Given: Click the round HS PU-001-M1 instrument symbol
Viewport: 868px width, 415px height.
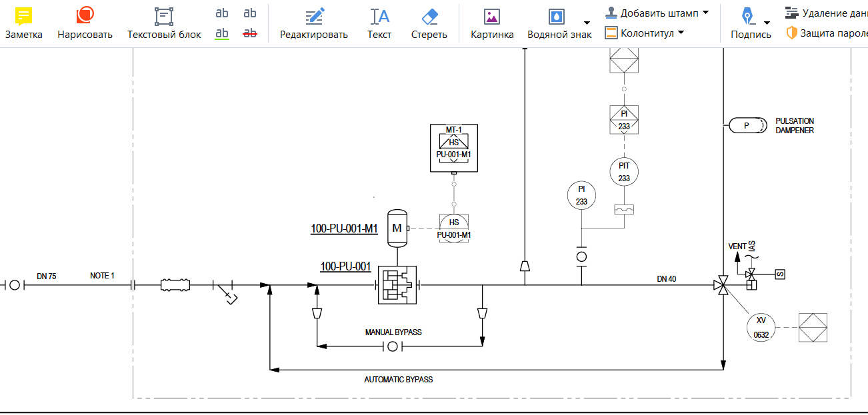Looking at the screenshot, I should click(454, 228).
